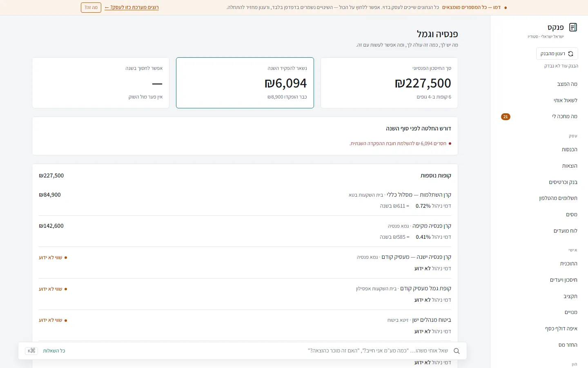The height and width of the screenshot is (368, 588).
Task: Click the קרן פנסיה מקיפה row title
Action: (x=432, y=226)
